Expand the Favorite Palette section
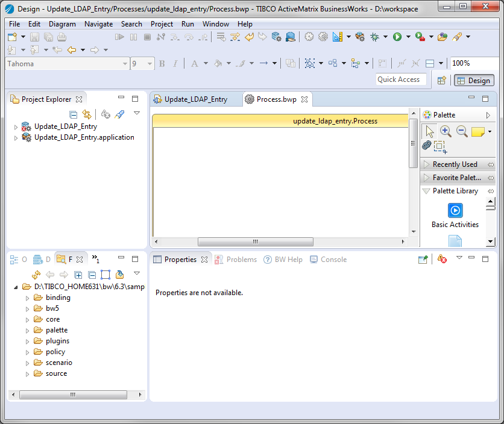The width and height of the screenshot is (504, 424). tap(427, 177)
